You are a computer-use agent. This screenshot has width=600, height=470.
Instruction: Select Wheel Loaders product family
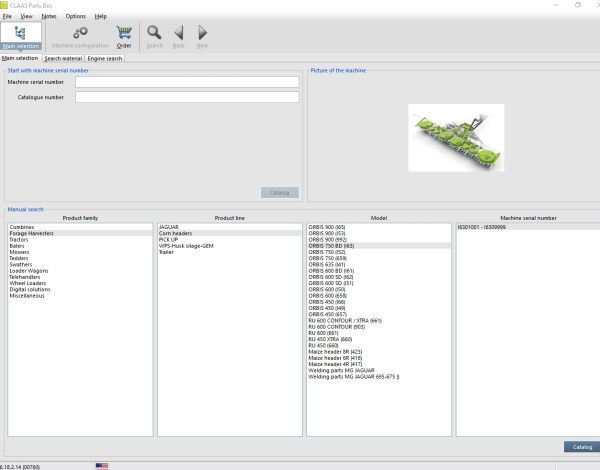[x=80, y=283]
